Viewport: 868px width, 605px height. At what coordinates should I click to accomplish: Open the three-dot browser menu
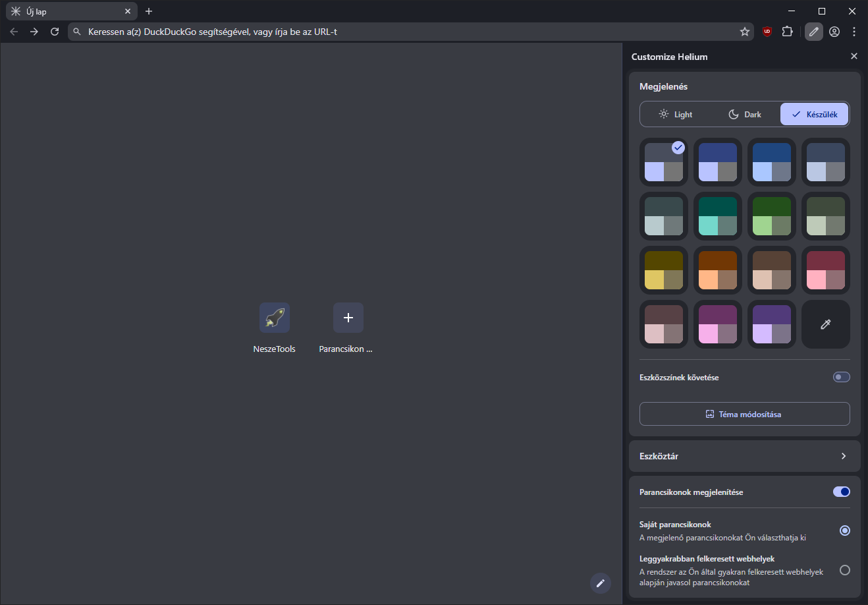click(x=854, y=32)
